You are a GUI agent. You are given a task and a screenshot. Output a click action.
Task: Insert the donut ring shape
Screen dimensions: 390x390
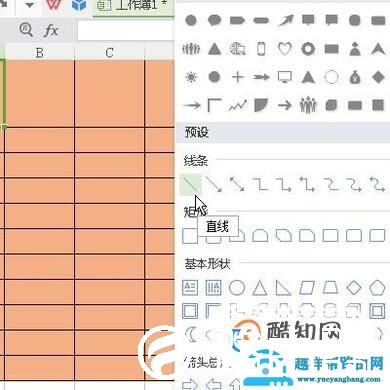pyautogui.click(x=308, y=49)
